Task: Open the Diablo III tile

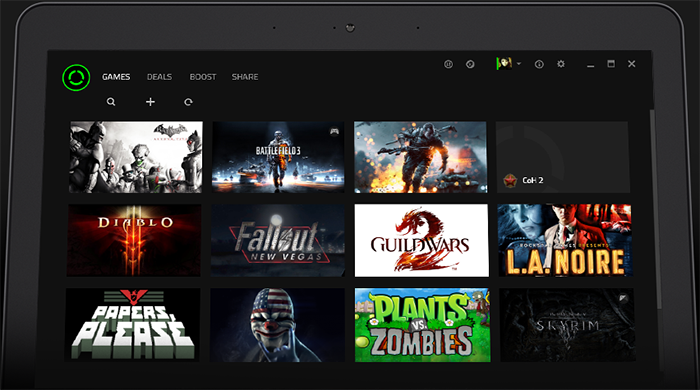Action: point(134,241)
